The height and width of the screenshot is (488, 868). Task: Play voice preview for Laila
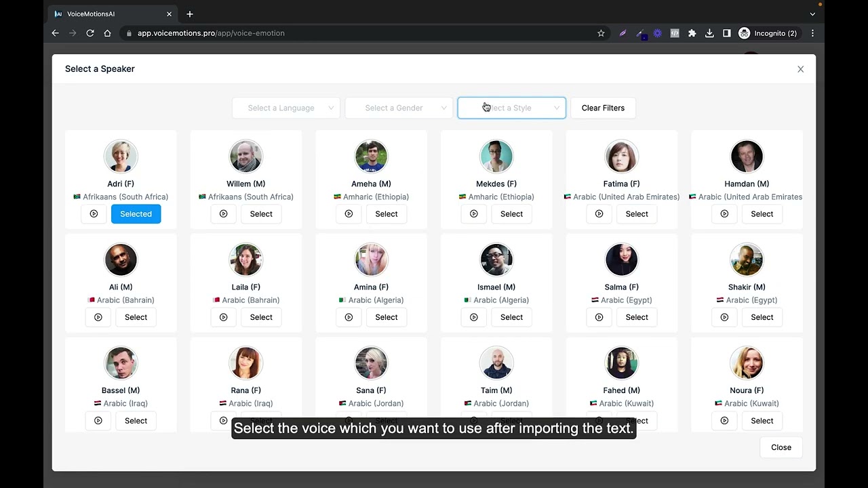pos(223,317)
